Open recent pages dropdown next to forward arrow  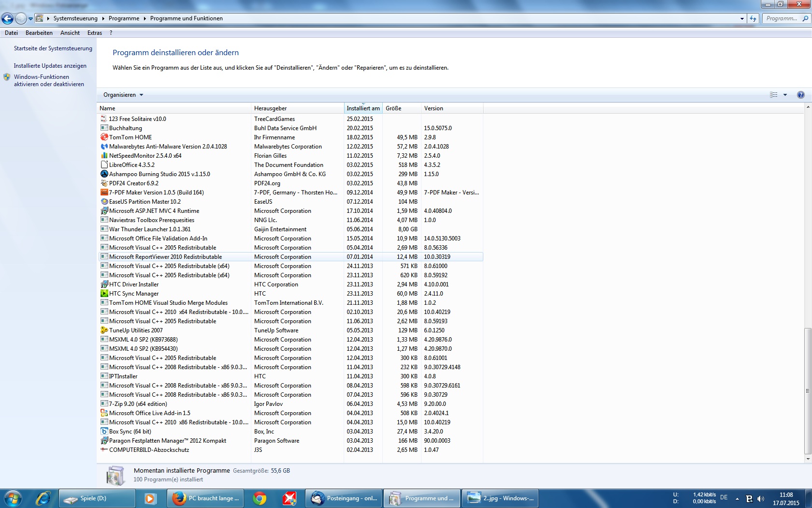pyautogui.click(x=30, y=19)
